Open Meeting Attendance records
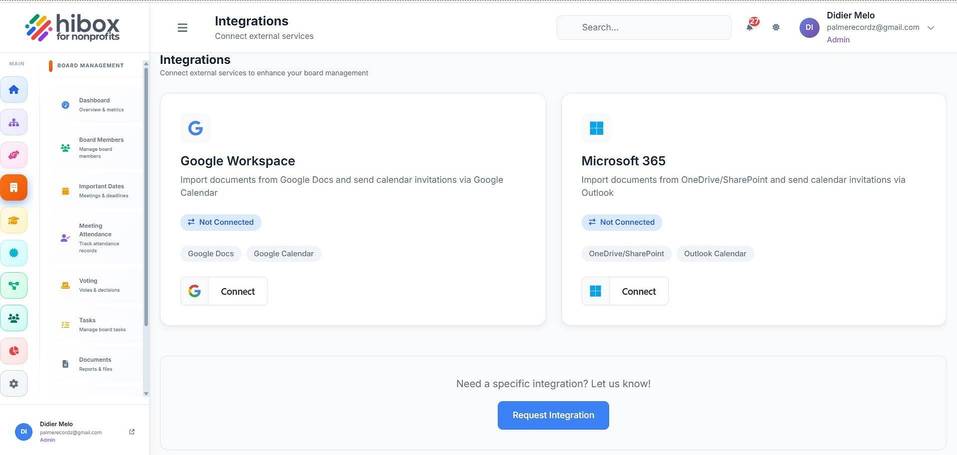The image size is (957, 455). (x=95, y=238)
